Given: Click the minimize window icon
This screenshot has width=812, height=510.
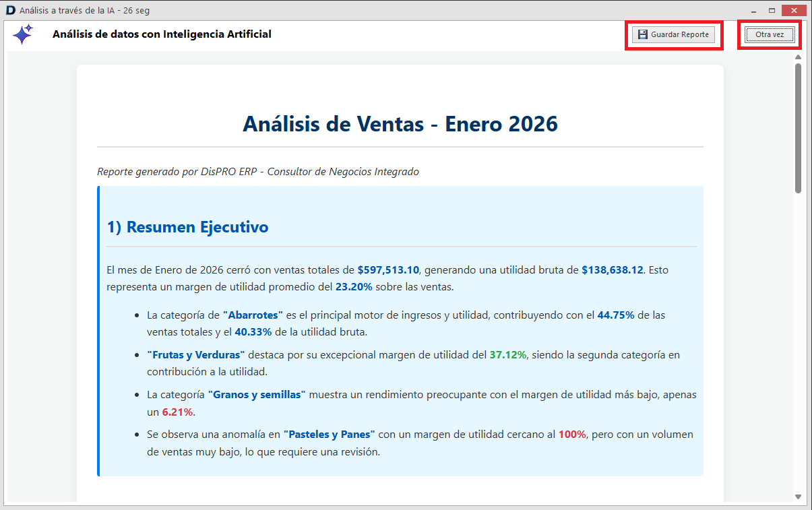Looking at the screenshot, I should 753,9.
